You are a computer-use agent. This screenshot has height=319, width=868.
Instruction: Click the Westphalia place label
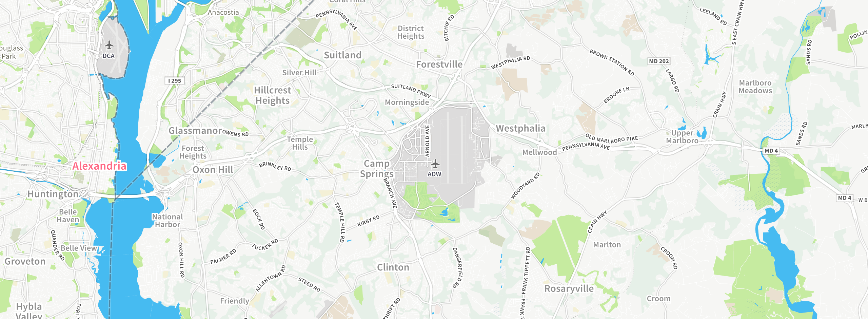pos(521,128)
